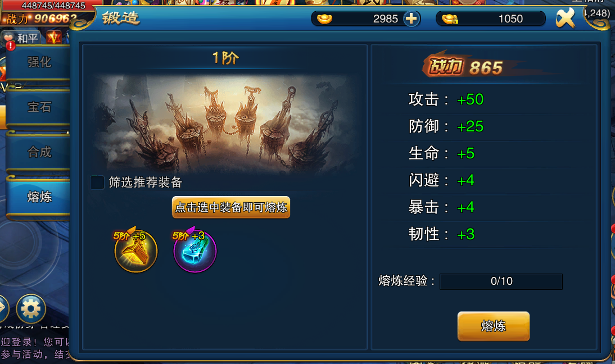Click the floating swords banner image
This screenshot has width=615, height=364.
point(225,124)
